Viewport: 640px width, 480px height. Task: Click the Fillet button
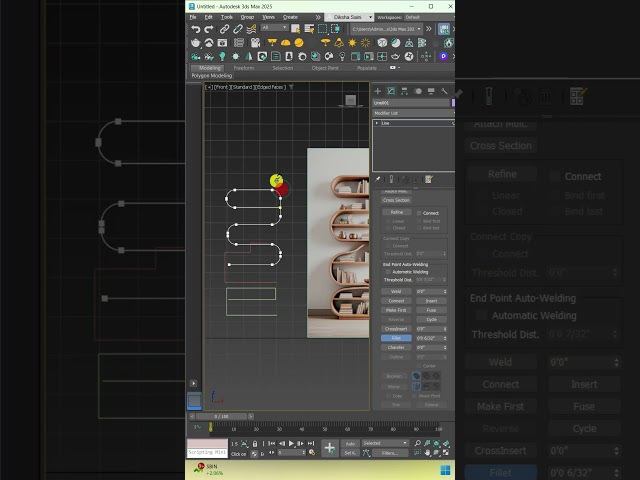(396, 338)
